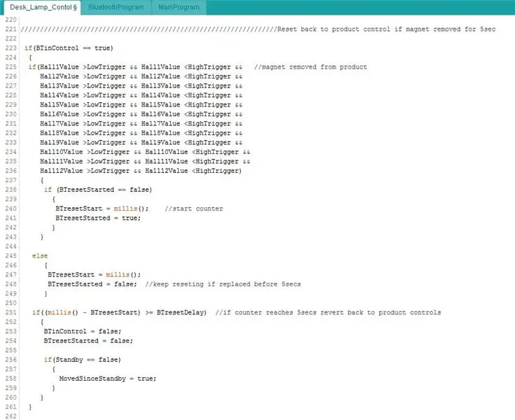
Task: Click the Hall12Value >LowTrigger line
Action: tap(141, 171)
